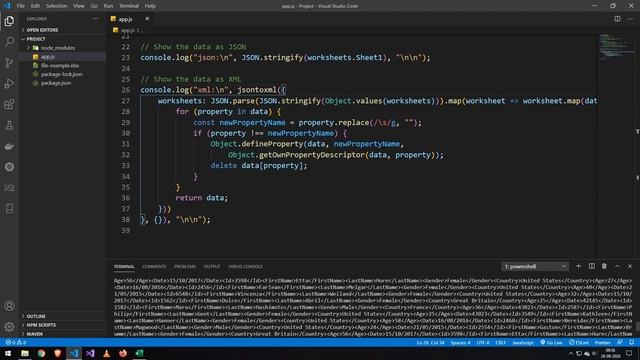640x360 pixels.
Task: Open the Go menu
Action: tap(94, 6)
